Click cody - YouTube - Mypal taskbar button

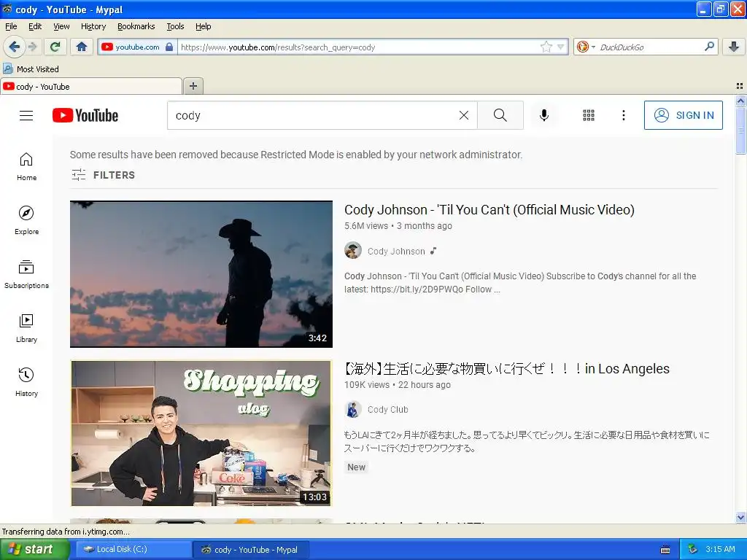[x=251, y=550]
